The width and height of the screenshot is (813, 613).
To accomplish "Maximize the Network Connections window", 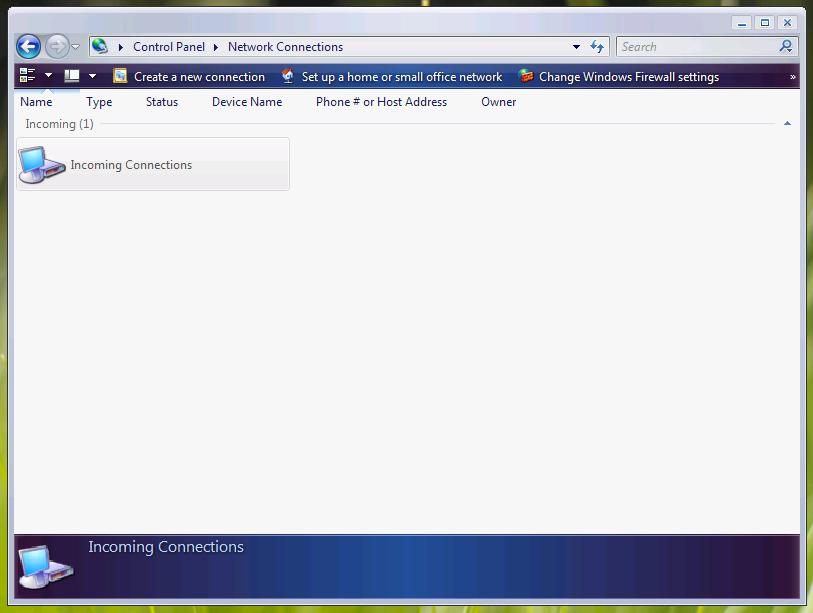I will click(x=764, y=23).
